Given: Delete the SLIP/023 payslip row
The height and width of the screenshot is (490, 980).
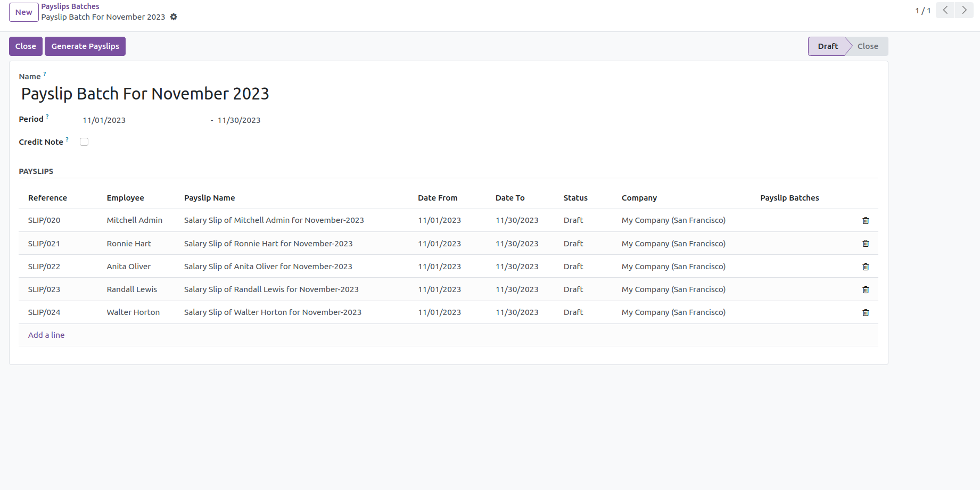Looking at the screenshot, I should [x=866, y=289].
